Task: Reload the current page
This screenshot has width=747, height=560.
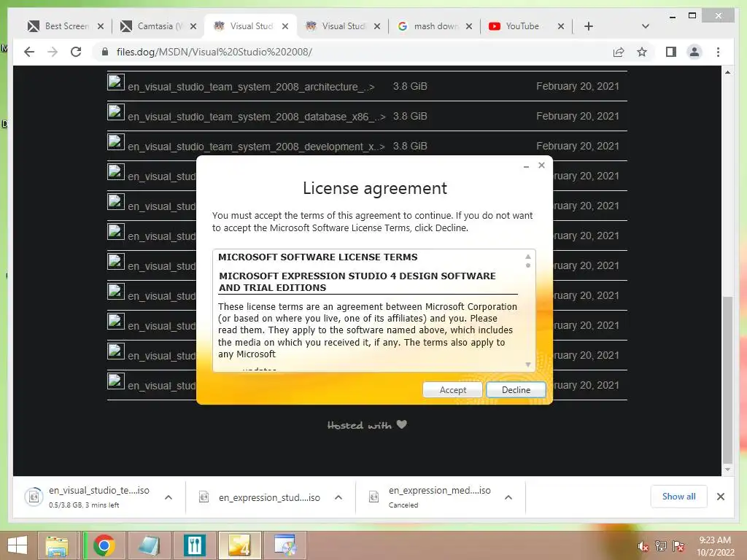Action: tap(76, 52)
